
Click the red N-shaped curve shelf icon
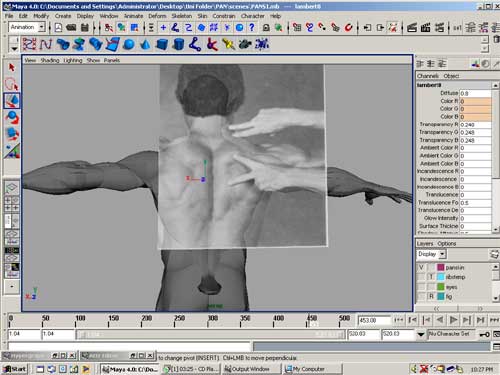(x=46, y=44)
